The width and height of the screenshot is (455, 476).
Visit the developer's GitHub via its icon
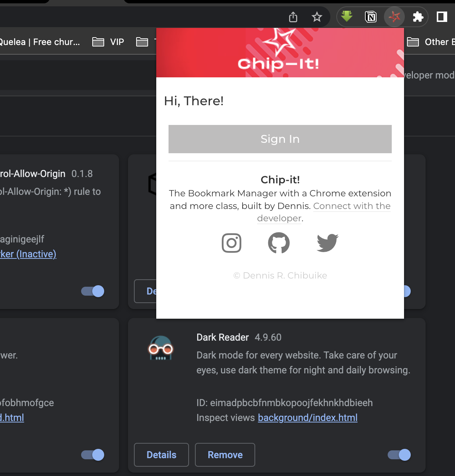click(x=279, y=243)
